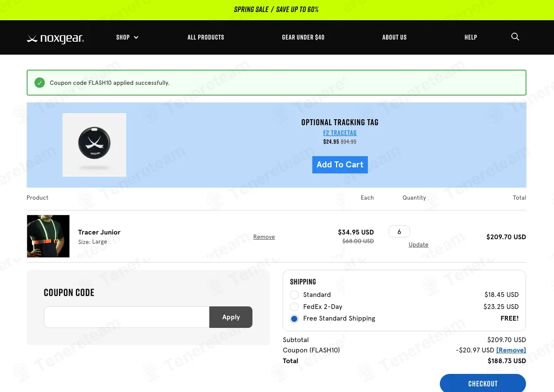The width and height of the screenshot is (554, 392).
Task: Click the quantity field showing 6
Action: pos(399,231)
